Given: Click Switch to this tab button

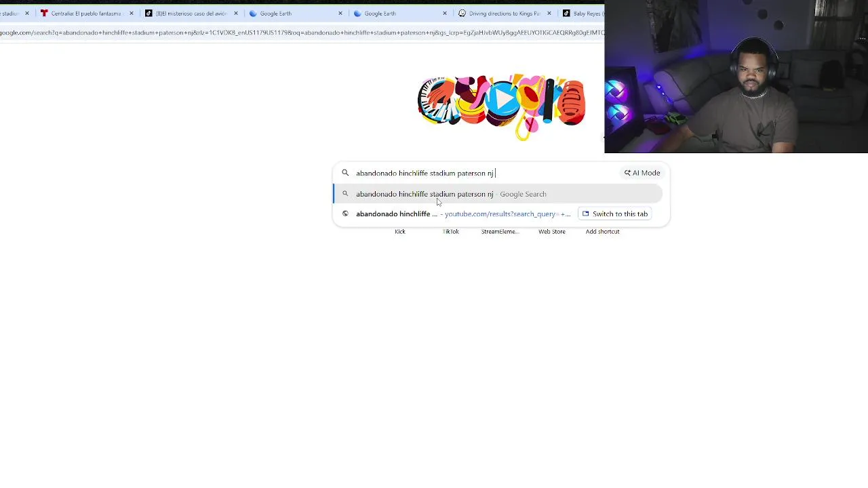Looking at the screenshot, I should pyautogui.click(x=615, y=213).
